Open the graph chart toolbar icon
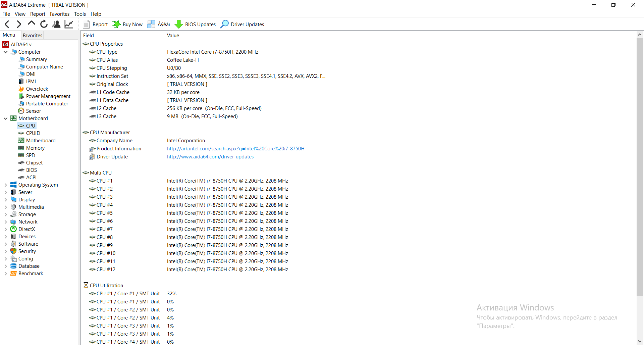644x345 pixels. point(69,24)
